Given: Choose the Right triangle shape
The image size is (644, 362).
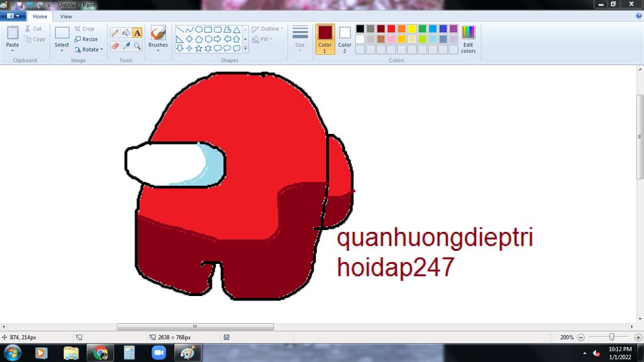Looking at the screenshot, I should tap(179, 39).
